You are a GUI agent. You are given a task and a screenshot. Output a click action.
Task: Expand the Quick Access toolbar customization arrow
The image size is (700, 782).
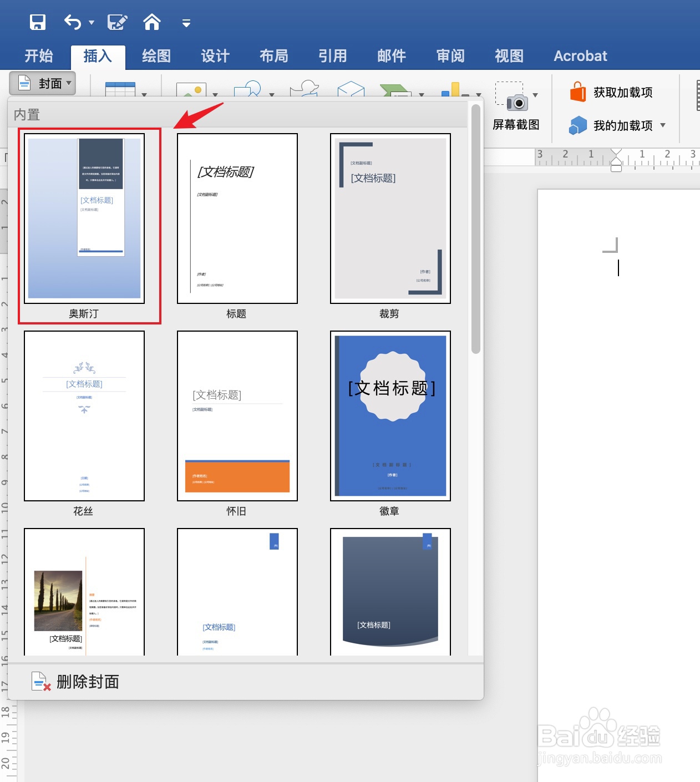coord(186,24)
